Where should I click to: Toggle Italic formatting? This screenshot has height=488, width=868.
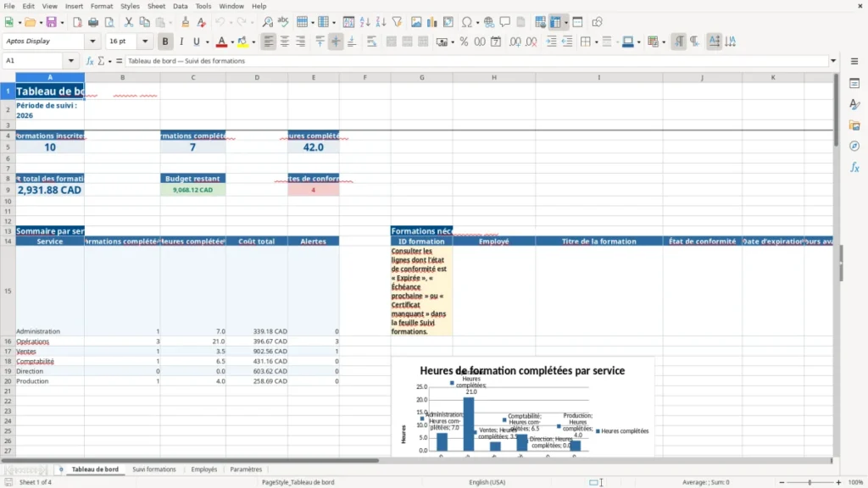[181, 42]
